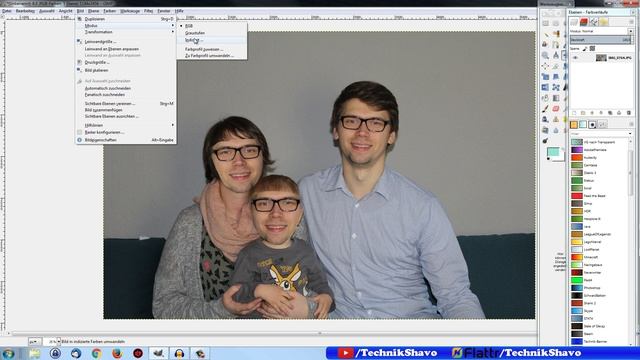Raise the layer one step

(x=592, y=113)
